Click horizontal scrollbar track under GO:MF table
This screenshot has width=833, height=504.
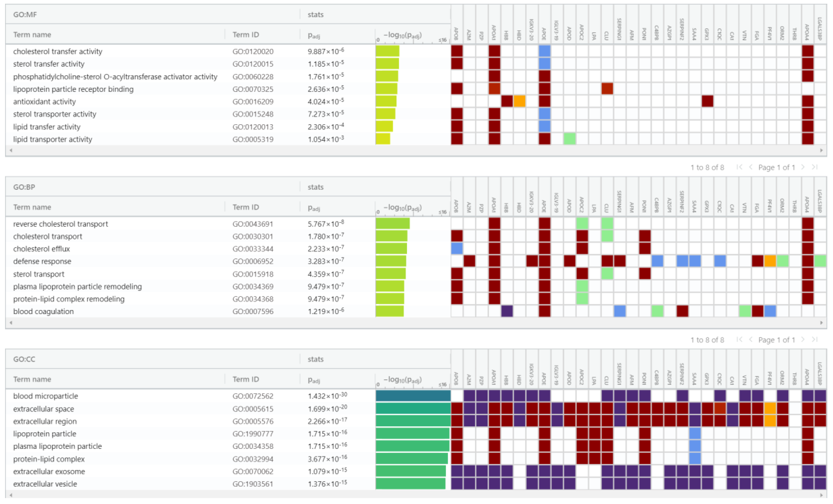pyautogui.click(x=416, y=150)
